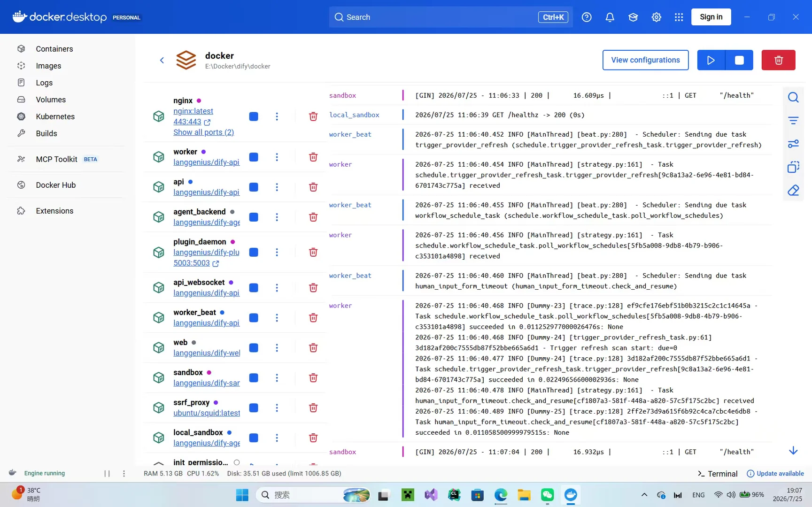This screenshot has width=812, height=507.
Task: Open the nginx:latest image link
Action: pyautogui.click(x=193, y=111)
